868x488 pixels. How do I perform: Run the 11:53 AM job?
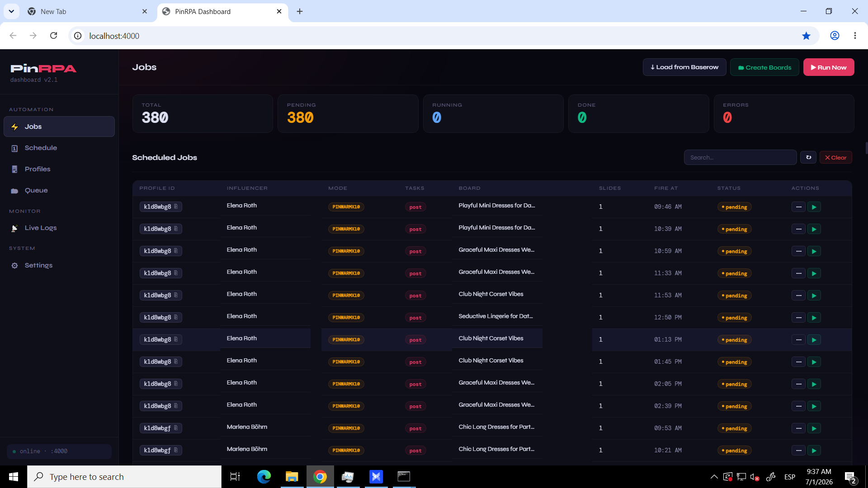(814, 296)
